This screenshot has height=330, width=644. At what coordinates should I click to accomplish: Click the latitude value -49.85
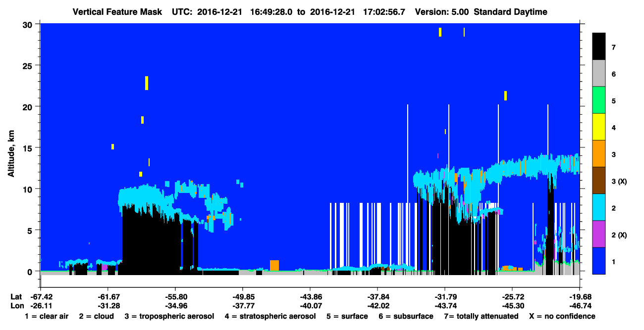pyautogui.click(x=243, y=297)
